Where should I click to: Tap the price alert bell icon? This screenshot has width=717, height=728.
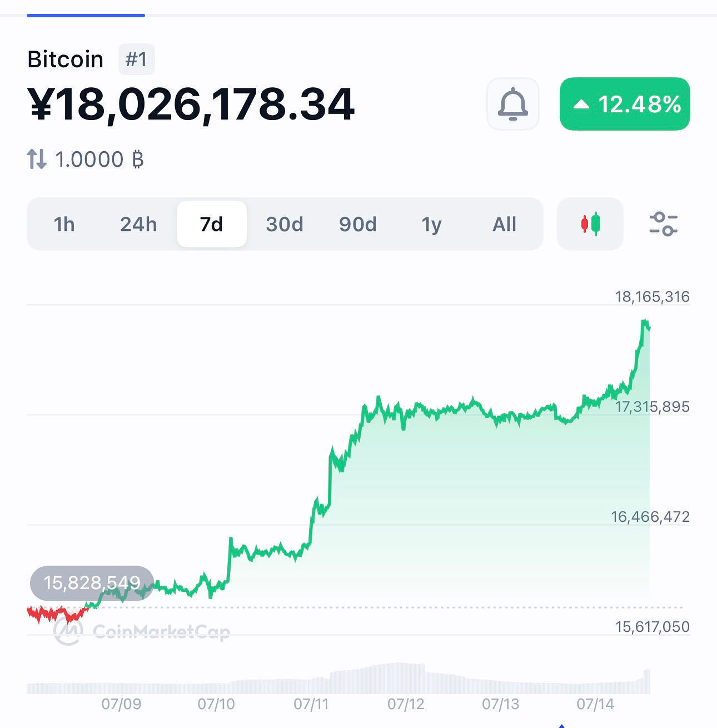coord(512,104)
